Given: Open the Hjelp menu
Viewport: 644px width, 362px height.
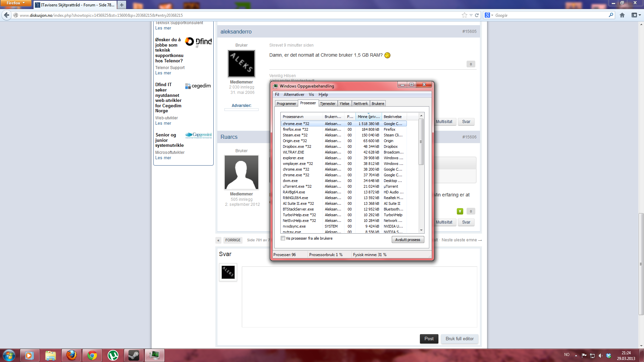Looking at the screenshot, I should pos(323,95).
